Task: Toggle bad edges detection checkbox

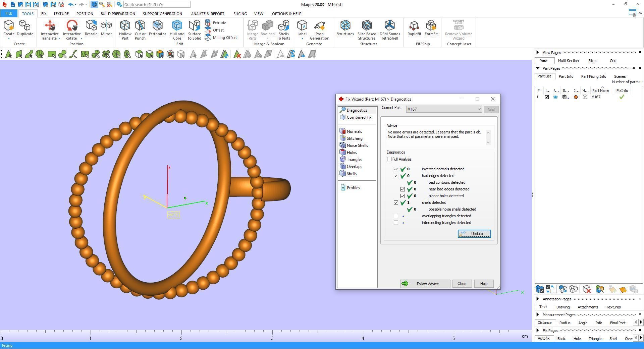Action: pos(396,176)
